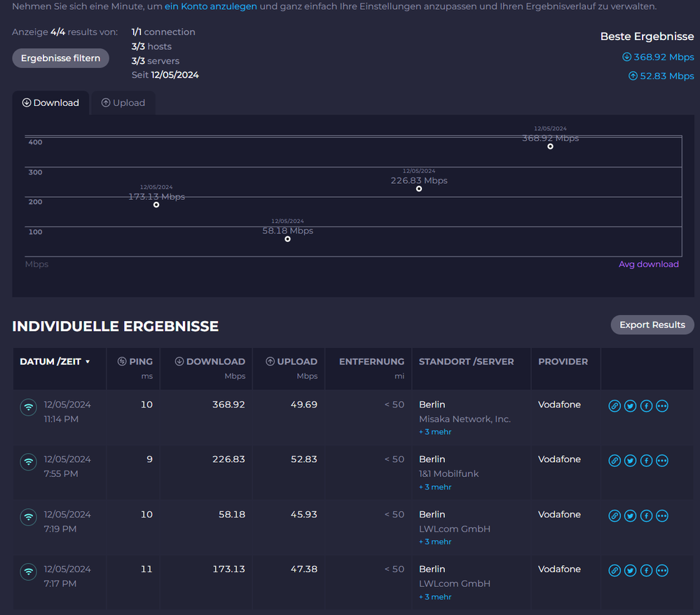This screenshot has height=615, width=700.
Task: Expand '+3 mehr' under 1&1 Mobilfunk
Action: pyautogui.click(x=435, y=487)
